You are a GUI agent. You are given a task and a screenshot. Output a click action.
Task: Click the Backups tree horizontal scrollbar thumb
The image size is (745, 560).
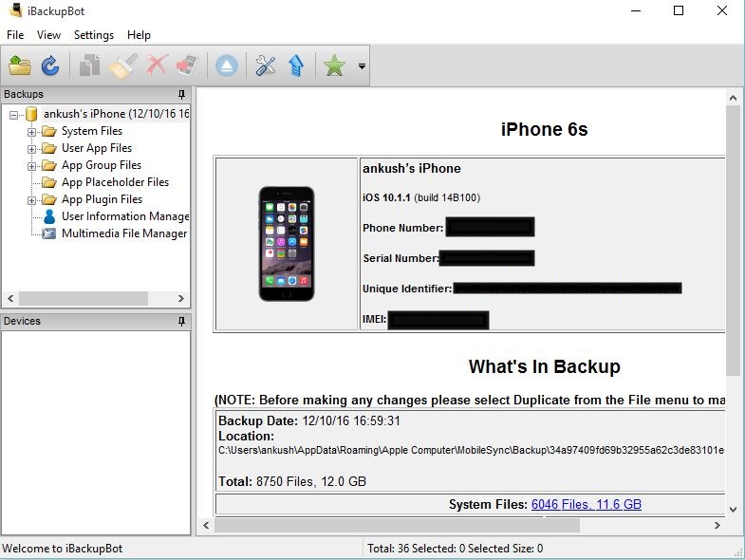coord(84,299)
